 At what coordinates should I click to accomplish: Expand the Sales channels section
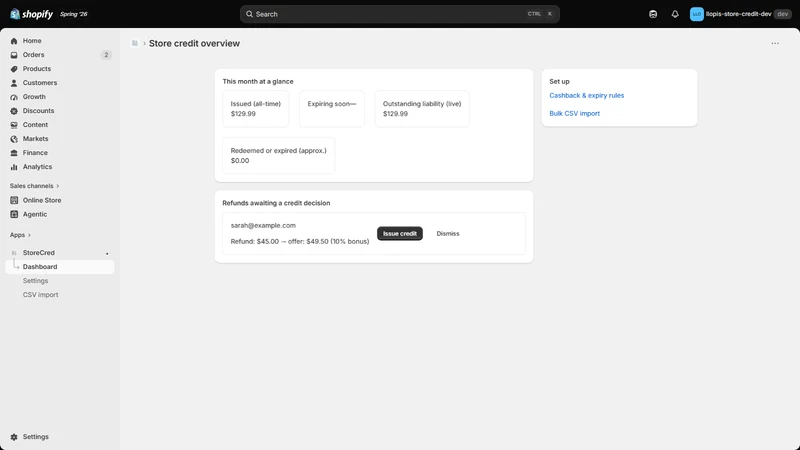[34, 186]
